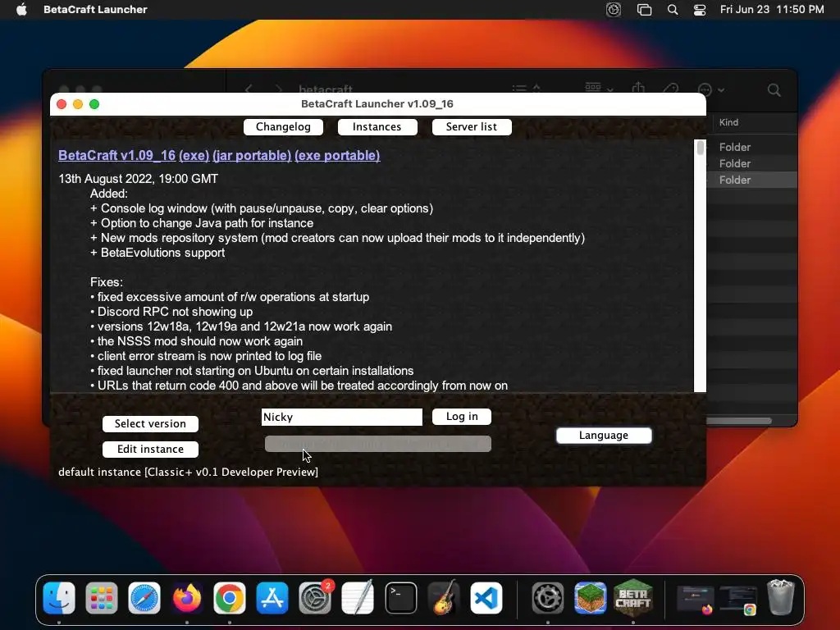Screen dimensions: 840x630
Task: Open TextEdit from the dock
Action: pyautogui.click(x=358, y=597)
